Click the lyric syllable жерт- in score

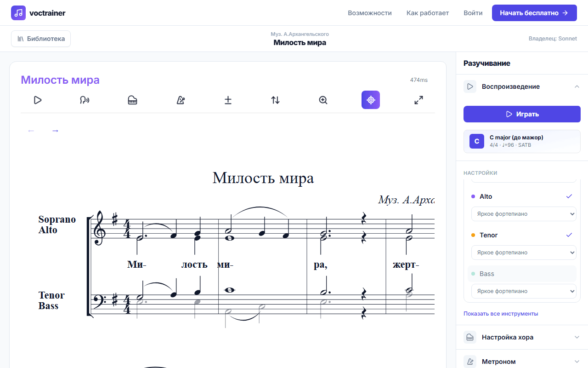pos(406,265)
